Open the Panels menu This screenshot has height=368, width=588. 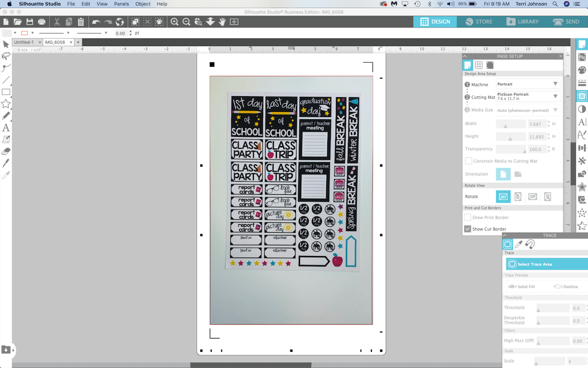(121, 4)
